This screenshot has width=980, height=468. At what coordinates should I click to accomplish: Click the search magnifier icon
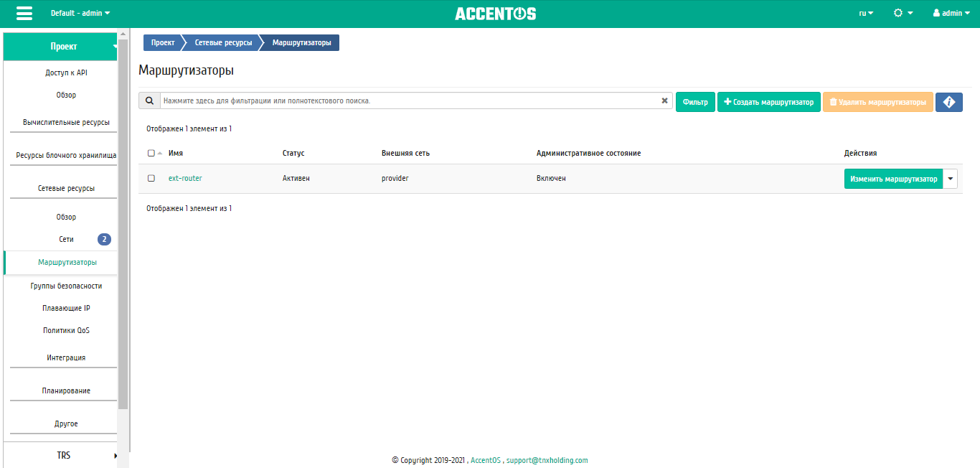(x=149, y=101)
